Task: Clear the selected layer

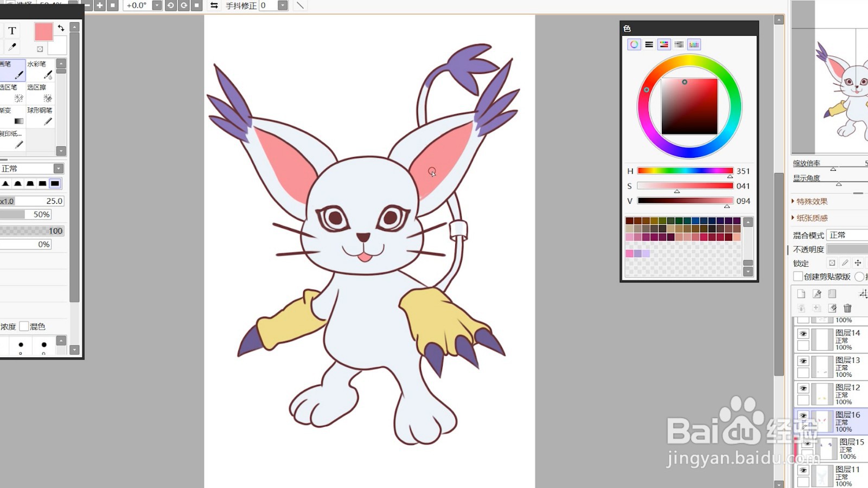Action: pos(832,308)
